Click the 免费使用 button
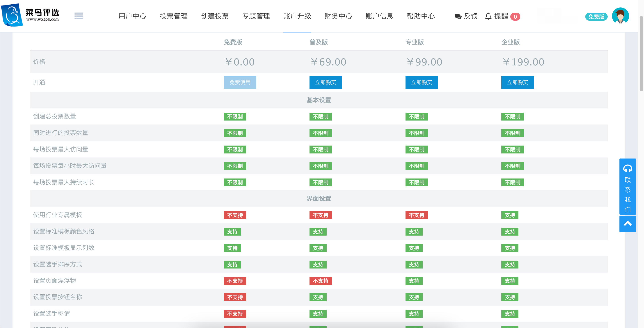Image resolution: width=644 pixels, height=328 pixels. [x=240, y=82]
